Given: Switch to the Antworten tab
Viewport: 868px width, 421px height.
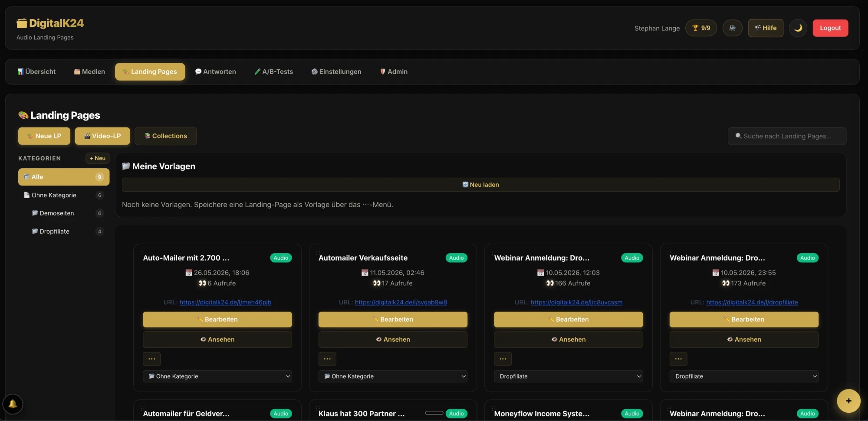Looking at the screenshot, I should click(216, 72).
